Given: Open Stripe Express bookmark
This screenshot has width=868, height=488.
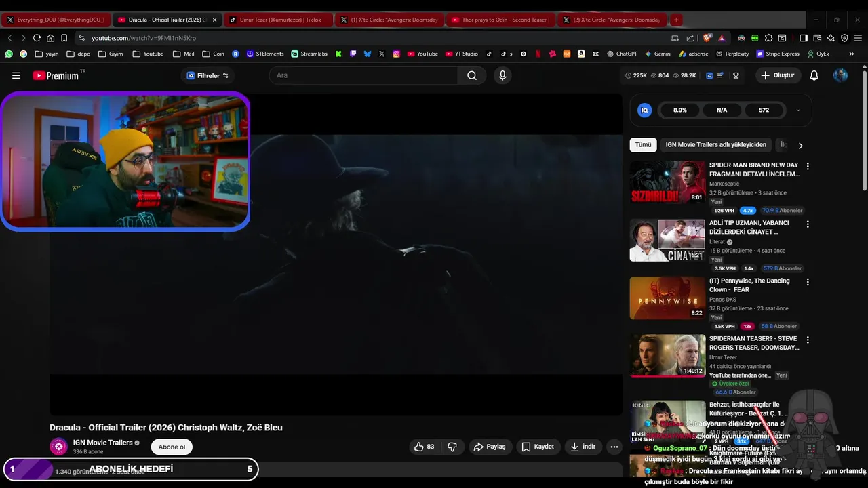Looking at the screenshot, I should (778, 54).
